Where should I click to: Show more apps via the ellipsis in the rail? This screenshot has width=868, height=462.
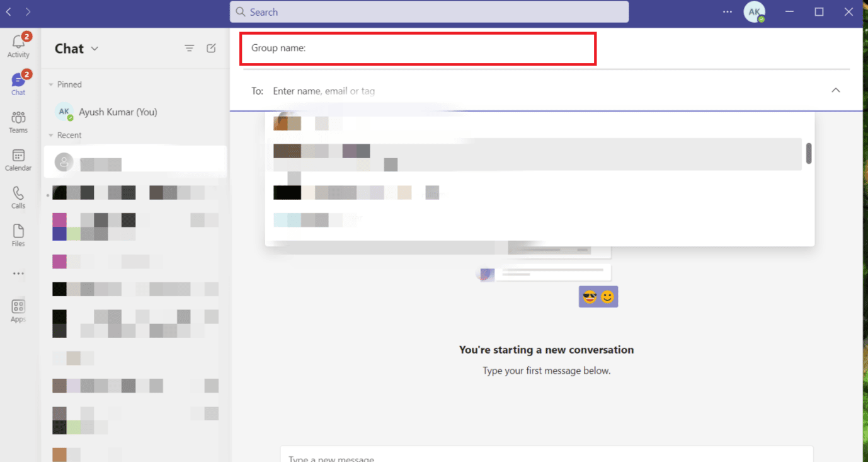(x=18, y=274)
